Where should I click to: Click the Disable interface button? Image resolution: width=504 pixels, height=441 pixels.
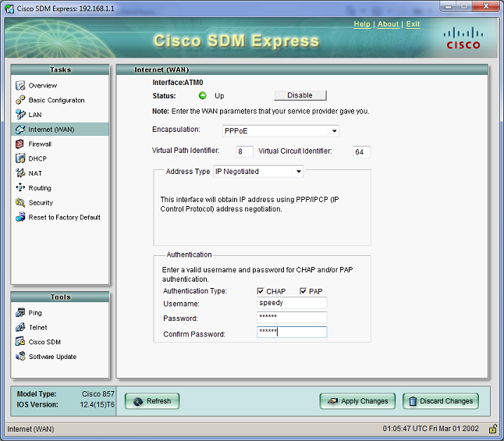coord(300,95)
